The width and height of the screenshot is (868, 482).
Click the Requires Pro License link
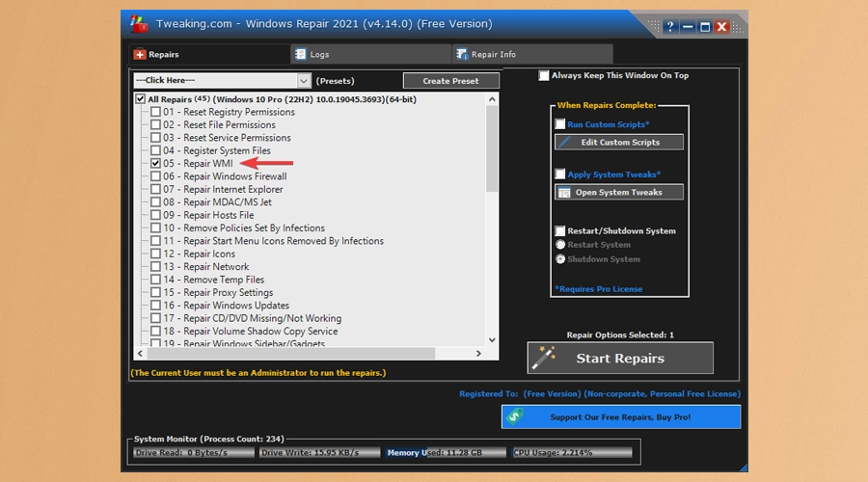[599, 289]
